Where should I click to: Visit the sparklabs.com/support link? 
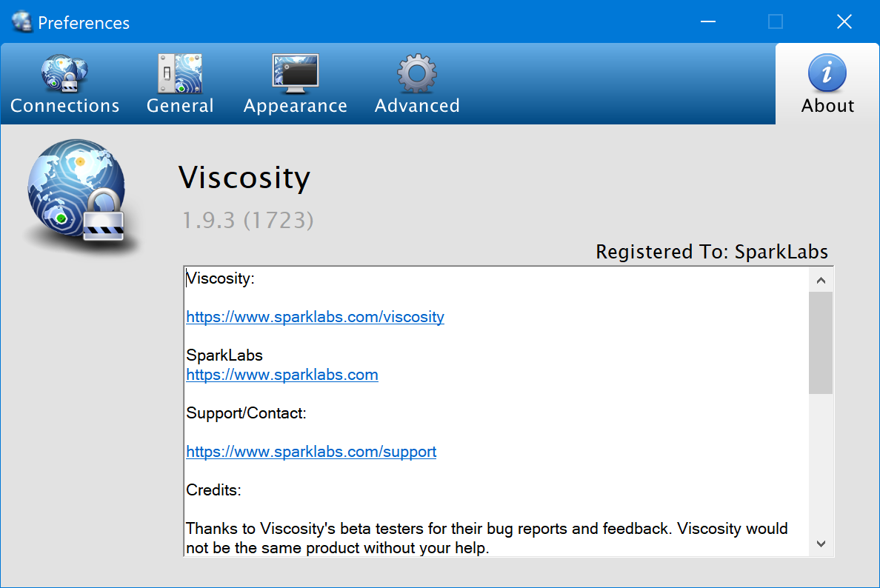pos(311,452)
